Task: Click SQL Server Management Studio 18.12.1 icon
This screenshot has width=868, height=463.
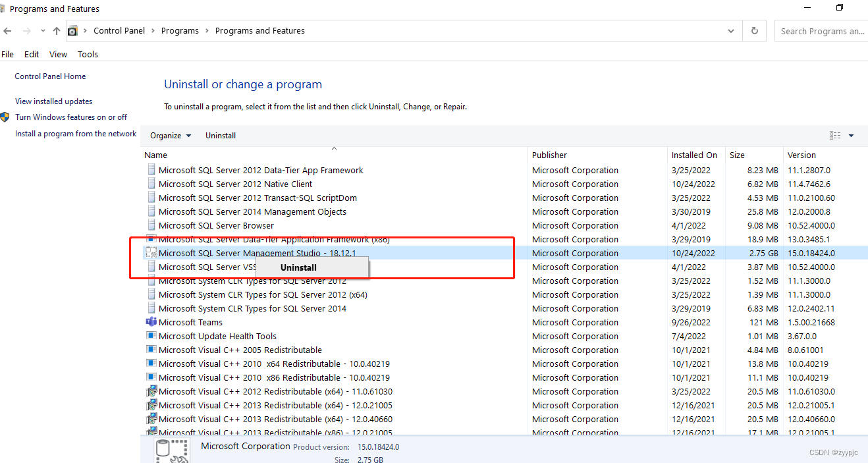Action: [x=151, y=253]
